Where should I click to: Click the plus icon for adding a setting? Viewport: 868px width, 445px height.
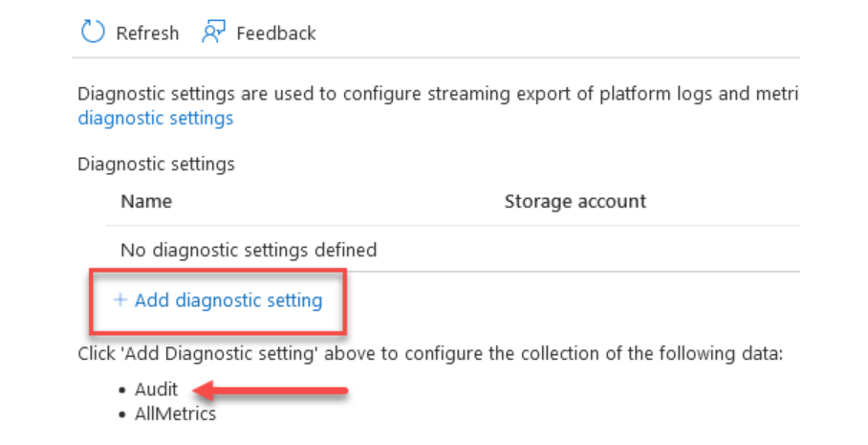tap(120, 300)
